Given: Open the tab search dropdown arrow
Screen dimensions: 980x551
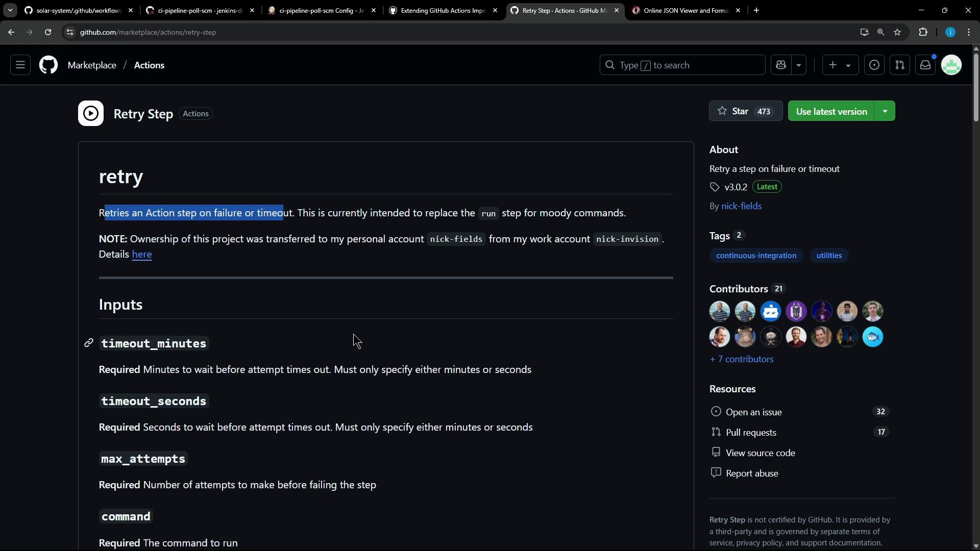Looking at the screenshot, I should [x=10, y=10].
